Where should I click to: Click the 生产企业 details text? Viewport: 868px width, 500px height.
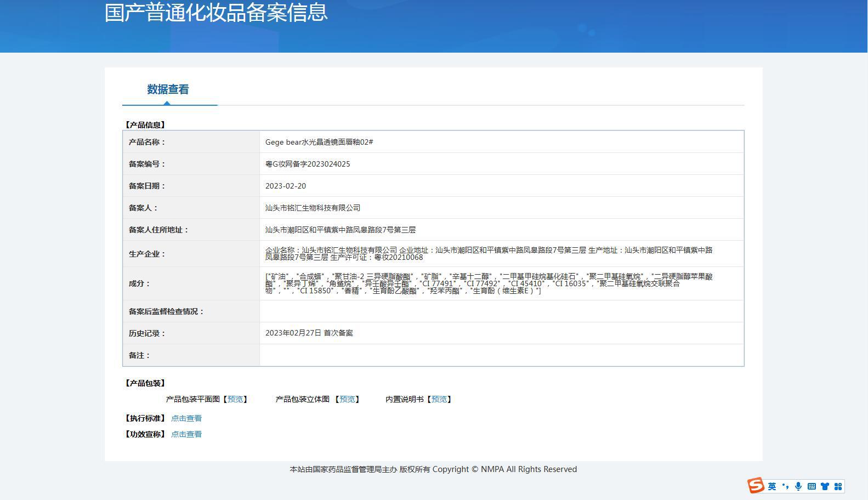click(489, 253)
